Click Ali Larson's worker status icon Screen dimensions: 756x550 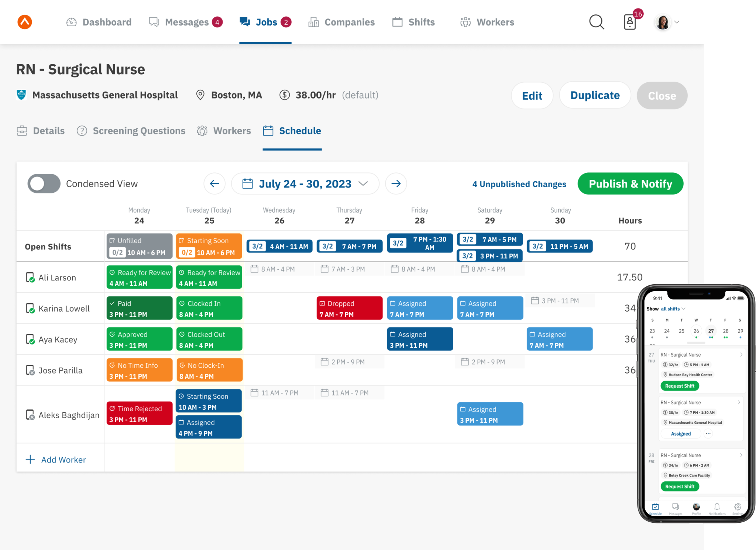[30, 278]
